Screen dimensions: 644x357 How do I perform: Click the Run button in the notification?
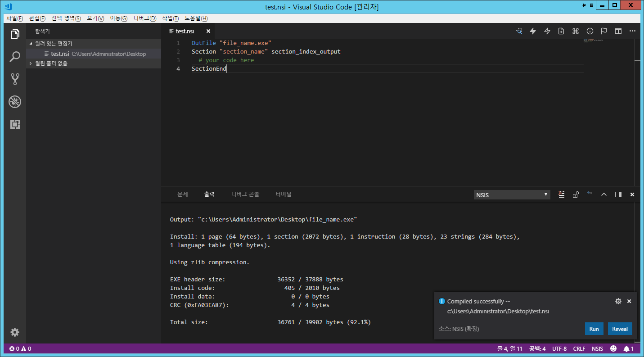[x=594, y=329]
